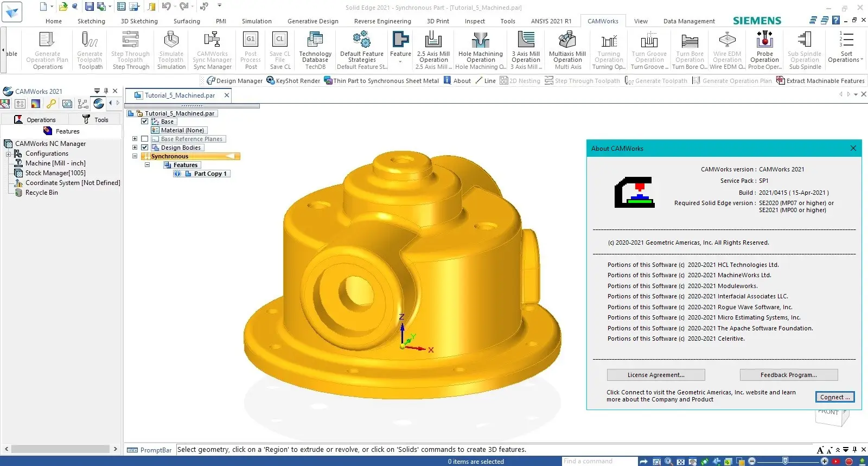Screen dimensions: 868x466
Task: Uncheck the Design Bodies checkbox
Action: click(x=145, y=148)
